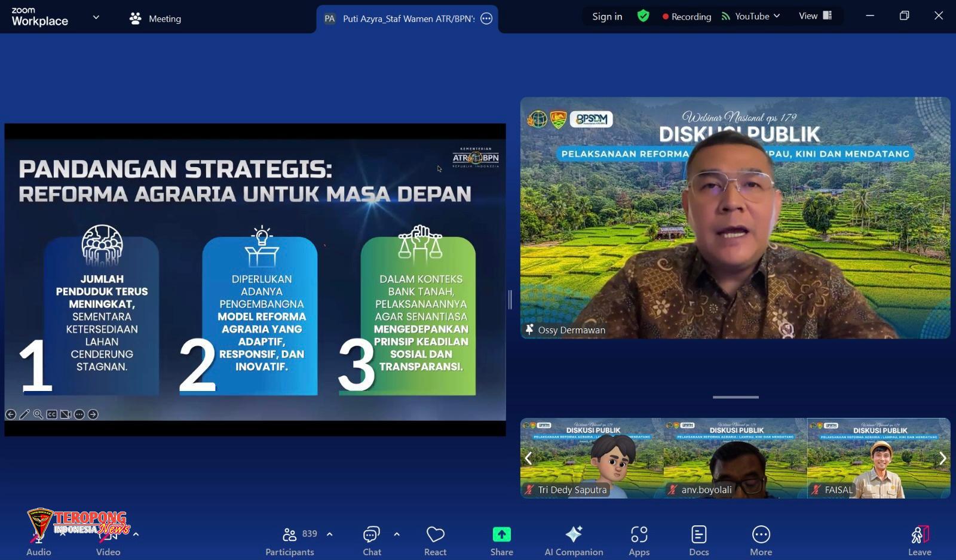Click the React heart icon
This screenshot has height=560, width=956.
(x=435, y=540)
